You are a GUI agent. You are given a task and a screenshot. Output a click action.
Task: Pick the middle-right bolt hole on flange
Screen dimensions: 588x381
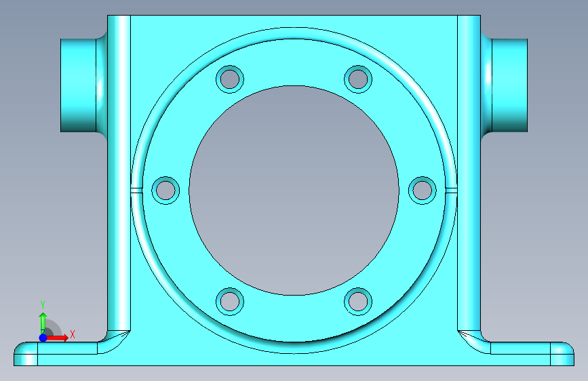pos(423,190)
